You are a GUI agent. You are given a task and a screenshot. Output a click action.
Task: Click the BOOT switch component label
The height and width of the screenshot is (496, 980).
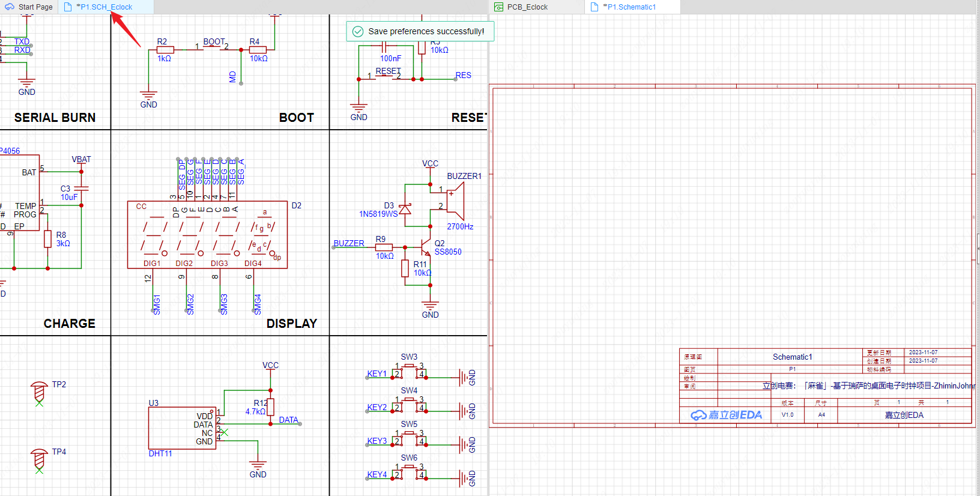pos(214,41)
